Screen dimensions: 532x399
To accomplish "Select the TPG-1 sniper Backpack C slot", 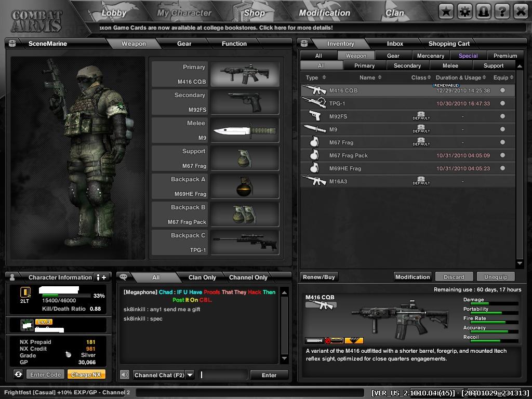I will pyautogui.click(x=245, y=243).
